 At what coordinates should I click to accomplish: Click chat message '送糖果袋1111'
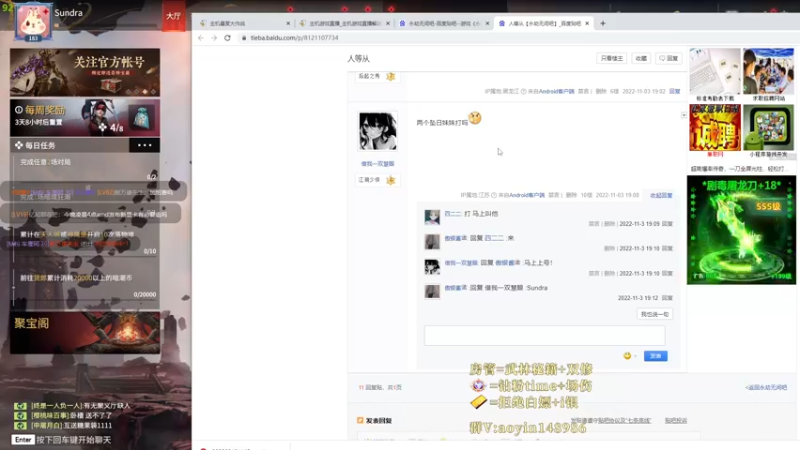(71, 426)
